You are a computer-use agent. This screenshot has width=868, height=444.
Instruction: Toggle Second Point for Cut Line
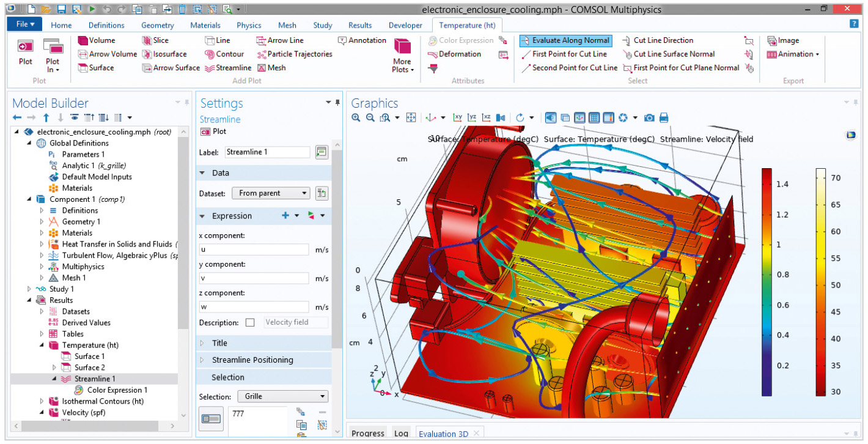coord(569,68)
